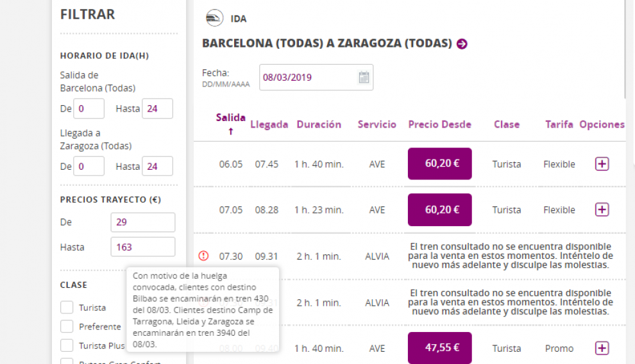This screenshot has height=364, width=635.
Task: Select the 47,55 € Promo price button
Action: [440, 348]
